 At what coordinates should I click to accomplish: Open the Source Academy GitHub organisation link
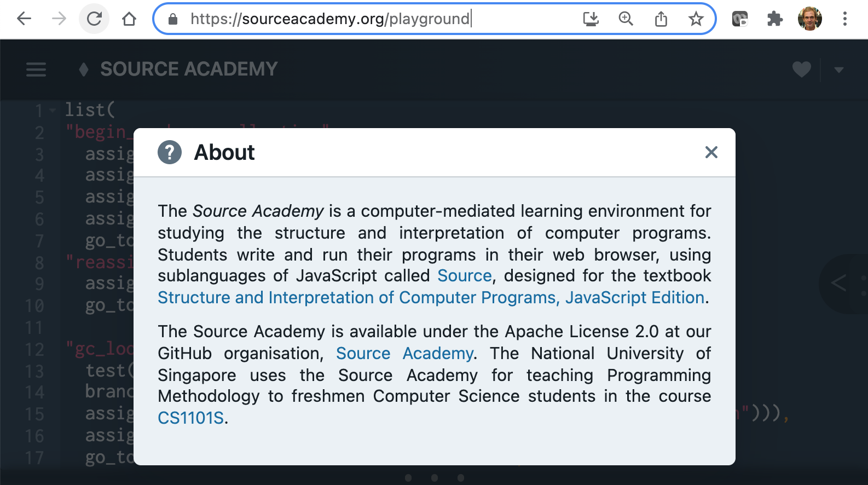tap(405, 353)
